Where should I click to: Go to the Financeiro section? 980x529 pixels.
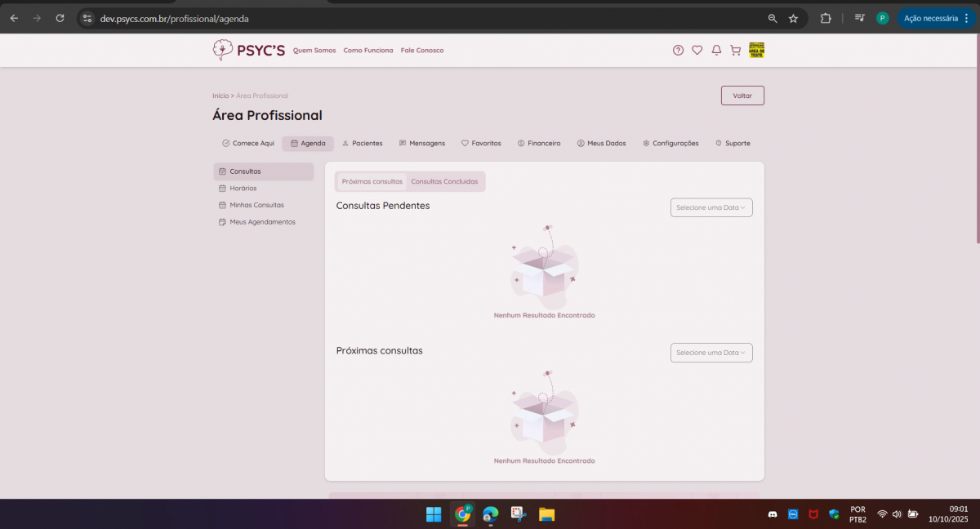(x=539, y=144)
